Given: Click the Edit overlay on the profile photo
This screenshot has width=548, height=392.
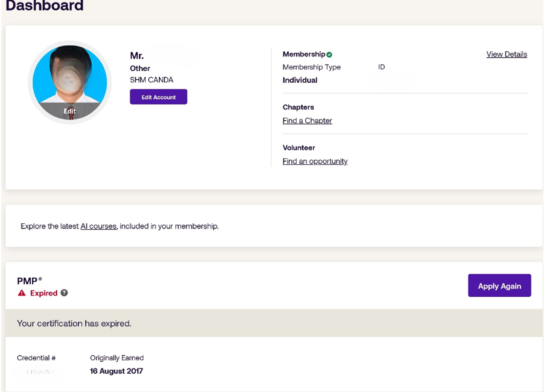Looking at the screenshot, I should point(70,112).
